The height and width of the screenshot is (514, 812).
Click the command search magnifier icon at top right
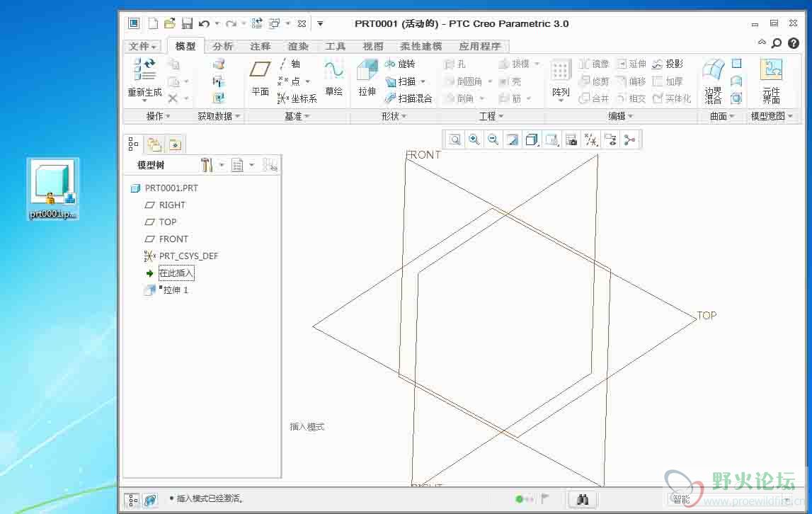(777, 43)
